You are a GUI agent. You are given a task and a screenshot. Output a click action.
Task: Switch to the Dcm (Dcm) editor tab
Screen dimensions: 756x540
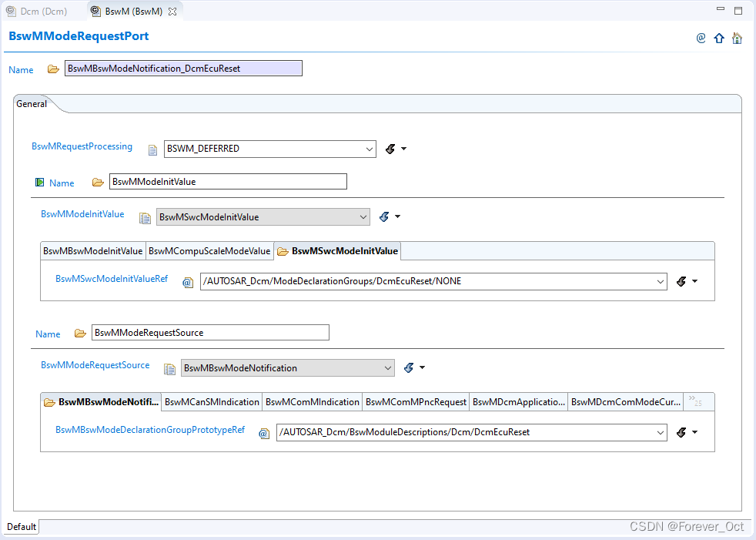coord(37,11)
